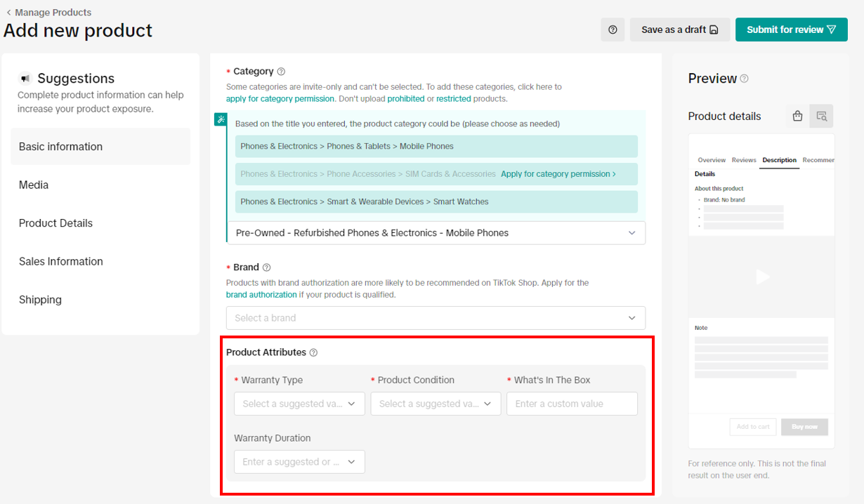Choose Mobile Phones category suggestion
The image size is (864, 504).
pyautogui.click(x=436, y=147)
